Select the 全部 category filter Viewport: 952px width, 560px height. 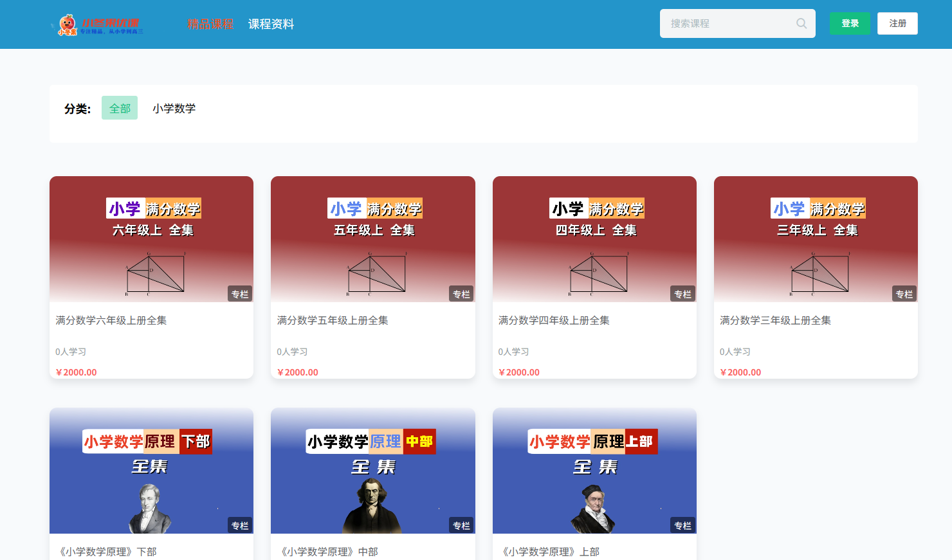[x=120, y=109]
